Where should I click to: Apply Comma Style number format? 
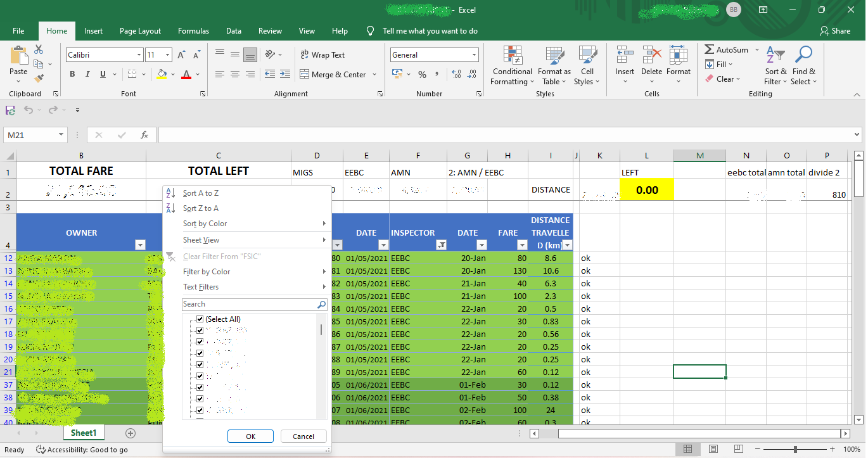[437, 74]
